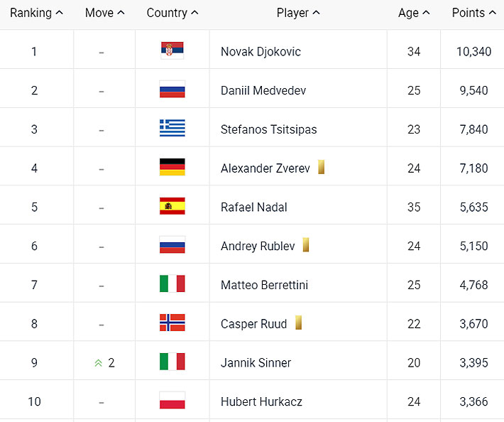This screenshot has width=504, height=422.
Task: Click gold badge beside Alexander Zverev
Action: pos(321,168)
